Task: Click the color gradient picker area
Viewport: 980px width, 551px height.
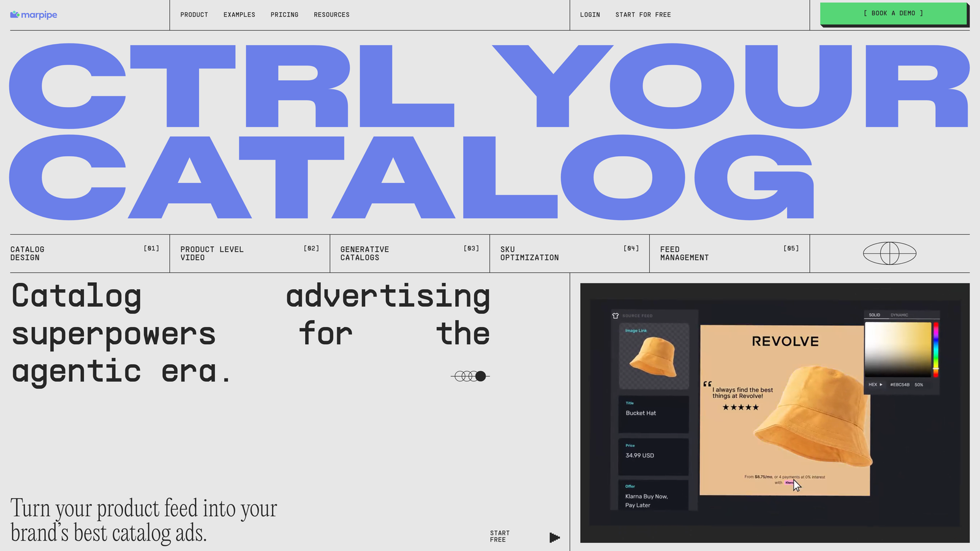Action: pyautogui.click(x=898, y=350)
